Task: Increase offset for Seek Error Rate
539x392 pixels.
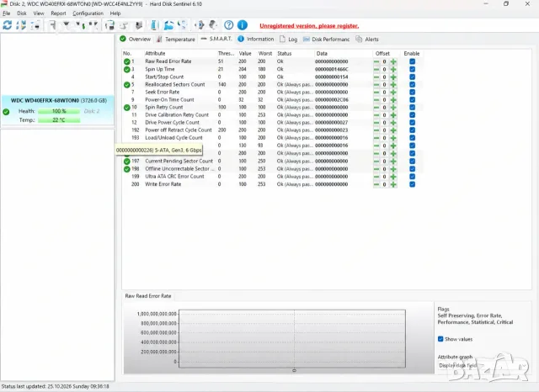Action: tap(393, 93)
